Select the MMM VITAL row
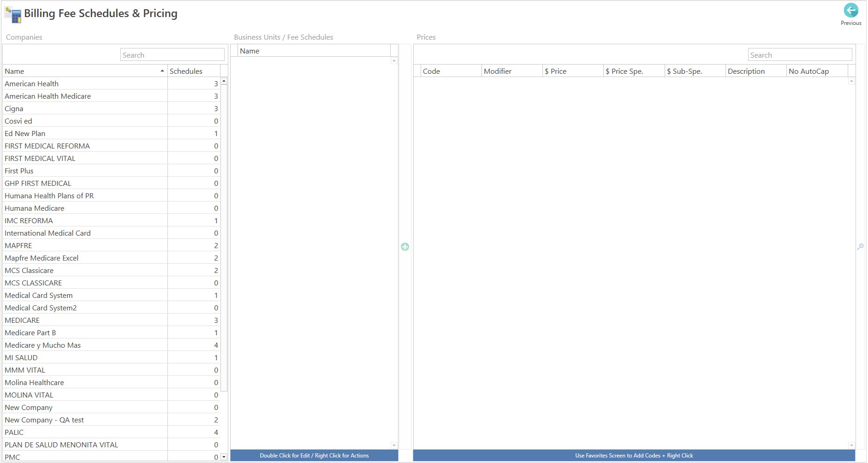This screenshot has height=463, width=868. pyautogui.click(x=112, y=370)
